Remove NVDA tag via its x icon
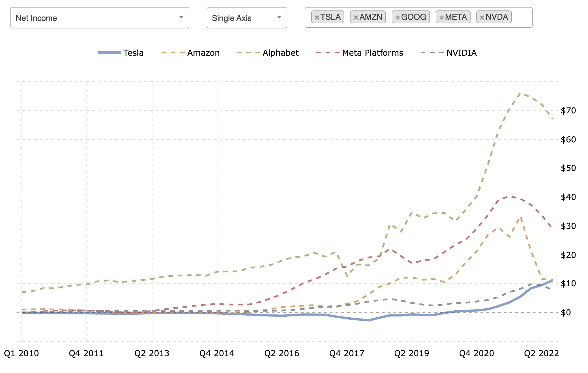Screen dimensions: 588x373 (x=482, y=17)
